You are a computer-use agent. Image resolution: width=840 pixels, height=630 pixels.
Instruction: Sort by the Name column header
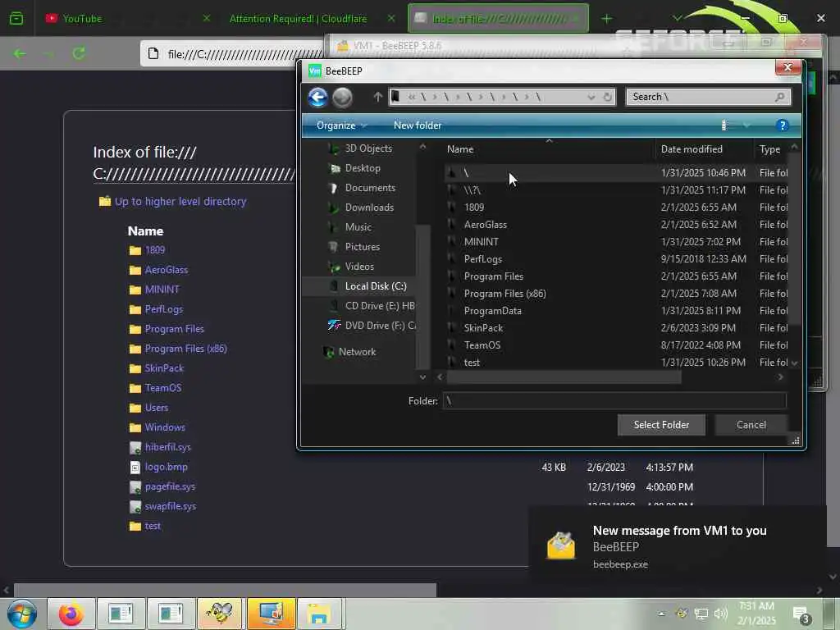[x=547, y=149]
